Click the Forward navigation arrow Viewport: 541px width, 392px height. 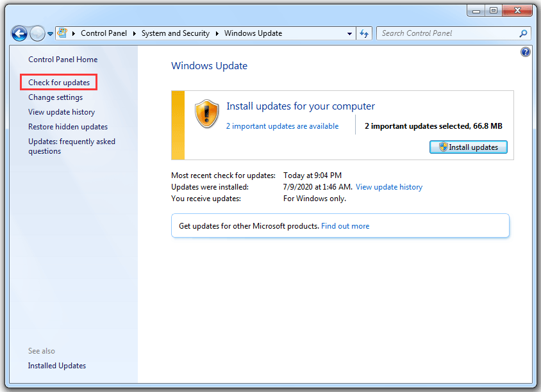(x=37, y=33)
